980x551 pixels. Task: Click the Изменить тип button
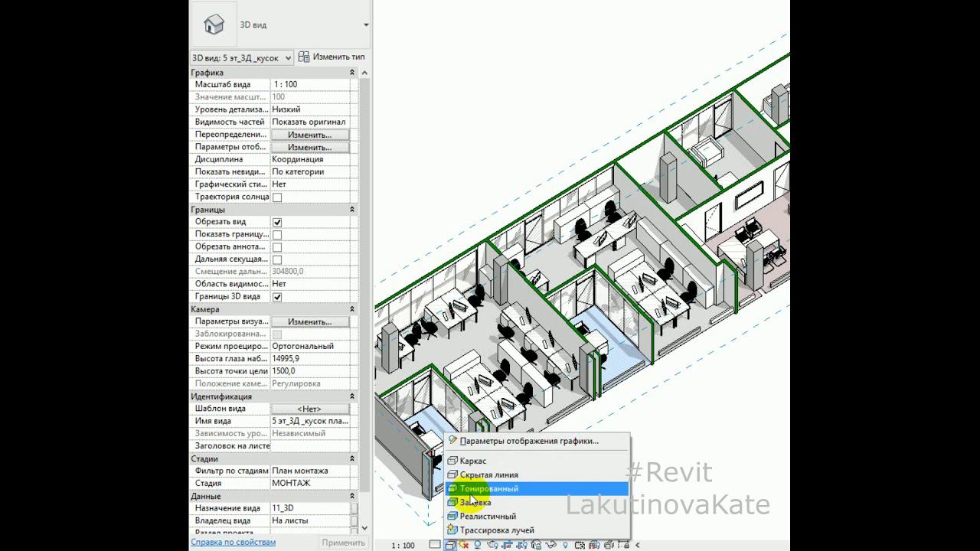pos(332,57)
